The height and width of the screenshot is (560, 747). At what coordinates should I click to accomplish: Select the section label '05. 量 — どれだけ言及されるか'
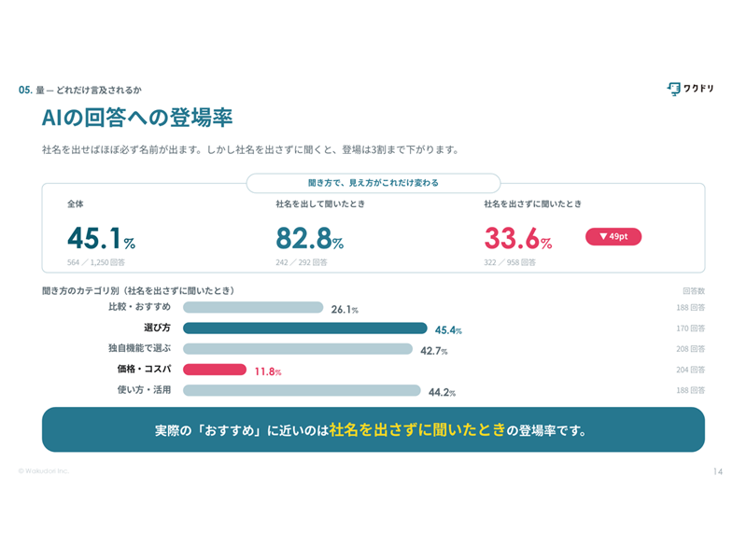click(x=80, y=90)
